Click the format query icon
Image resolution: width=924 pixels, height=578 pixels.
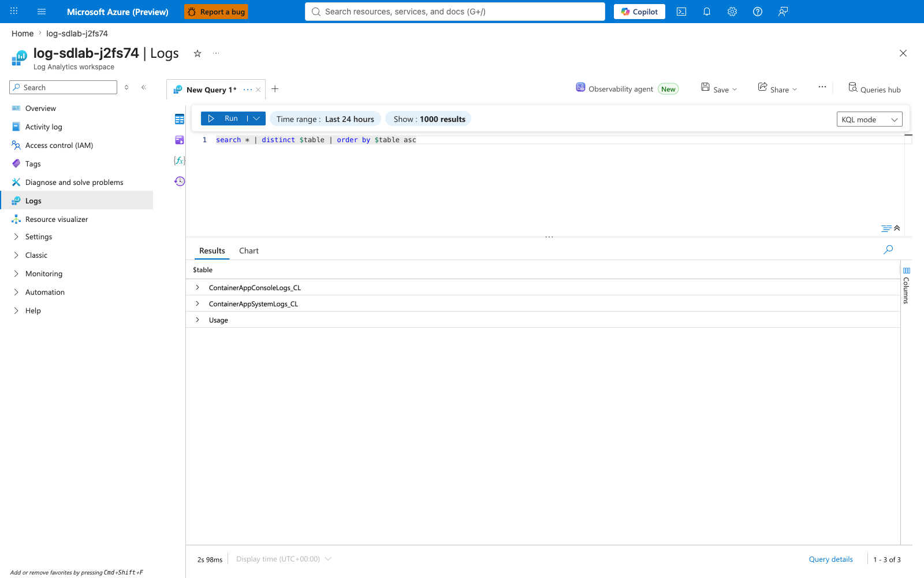pos(886,228)
